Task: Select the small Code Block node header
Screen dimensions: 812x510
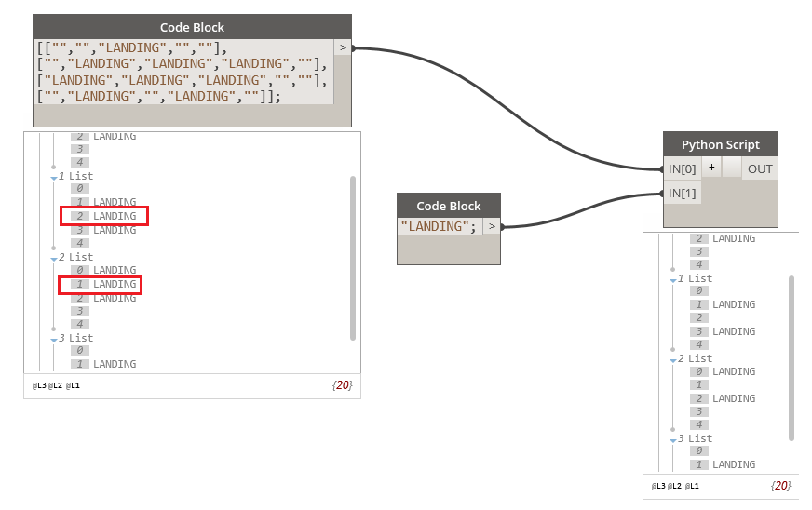Action: point(449,206)
